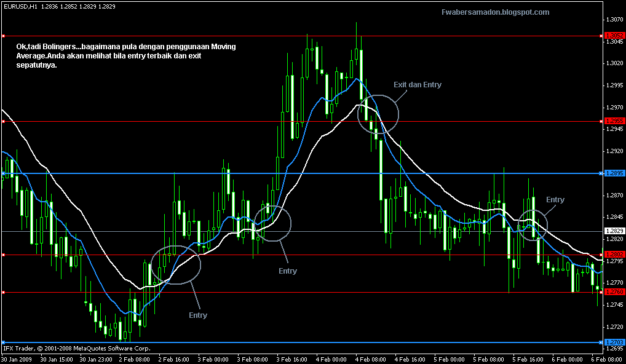Expand the 'Exit dan Entry' annotation circle
The height and width of the screenshot is (364, 626).
(378, 114)
